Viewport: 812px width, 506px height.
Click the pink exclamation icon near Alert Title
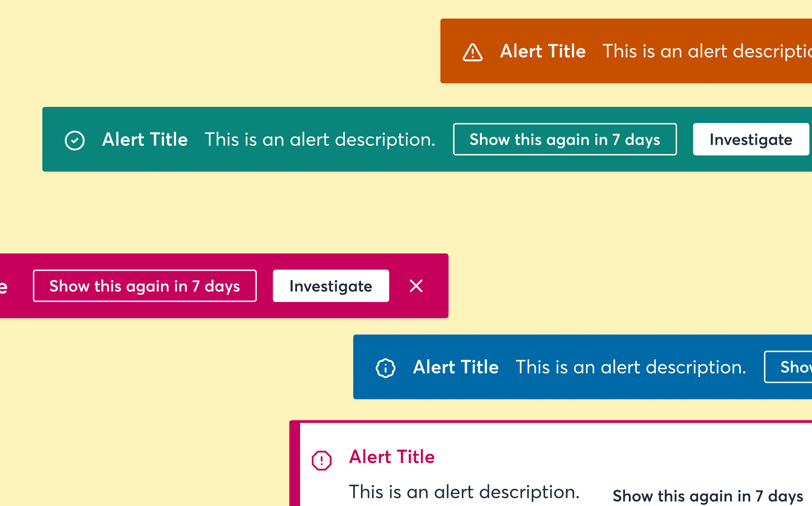pos(322,460)
